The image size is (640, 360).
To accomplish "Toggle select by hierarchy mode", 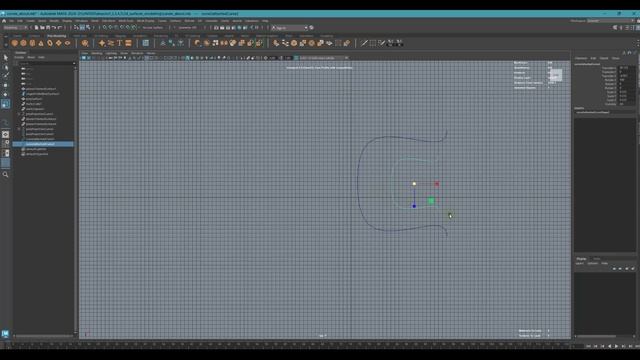I will tap(76, 27).
